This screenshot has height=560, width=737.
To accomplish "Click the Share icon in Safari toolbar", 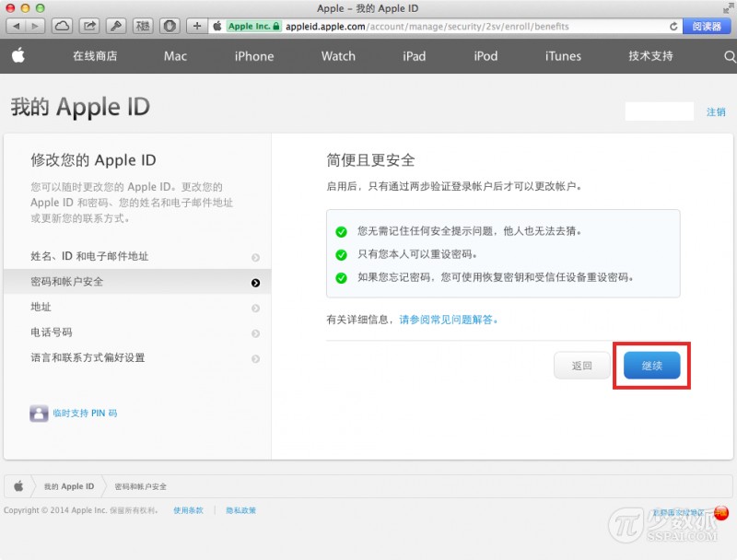I will click(x=89, y=27).
